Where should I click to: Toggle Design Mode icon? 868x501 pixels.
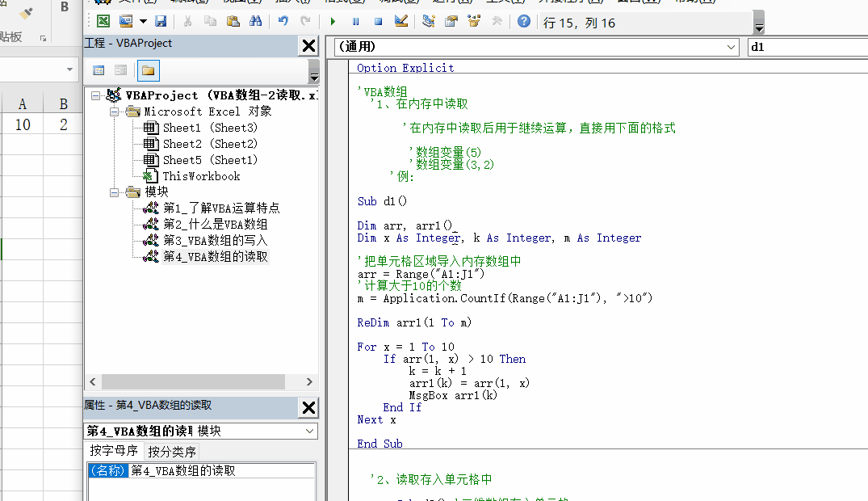tap(401, 22)
